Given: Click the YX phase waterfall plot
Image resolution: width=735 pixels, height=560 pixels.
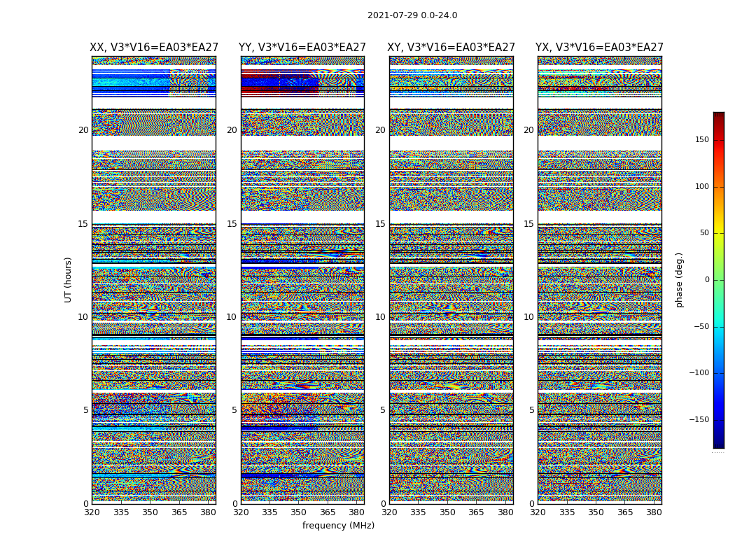Looking at the screenshot, I should pos(599,280).
